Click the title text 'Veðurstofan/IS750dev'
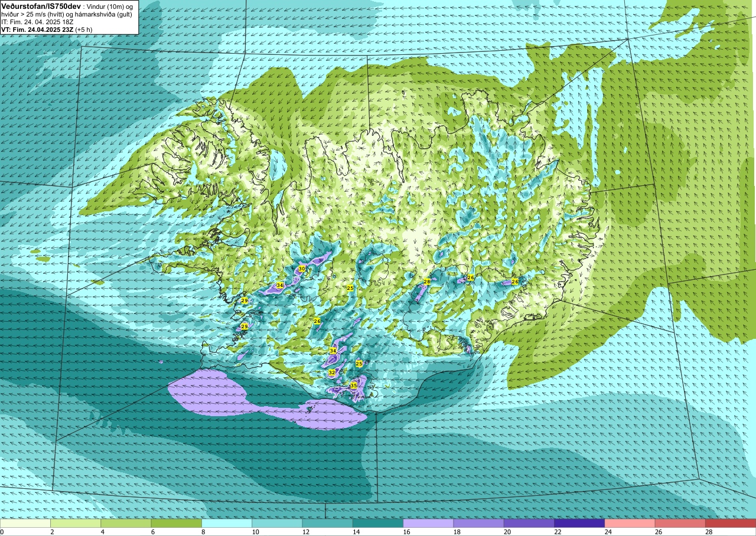Viewport: 756px width, 536px height. tap(41, 5)
